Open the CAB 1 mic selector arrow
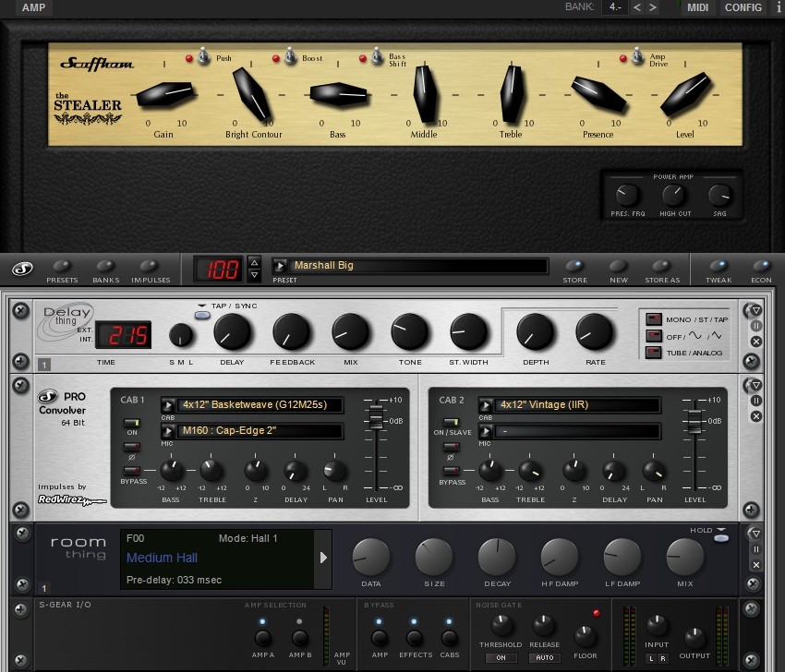 (x=168, y=430)
